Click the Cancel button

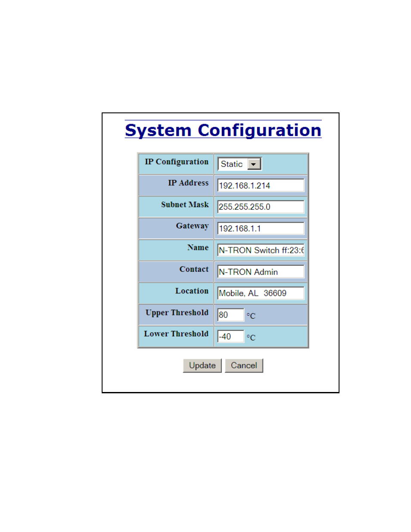coord(244,366)
